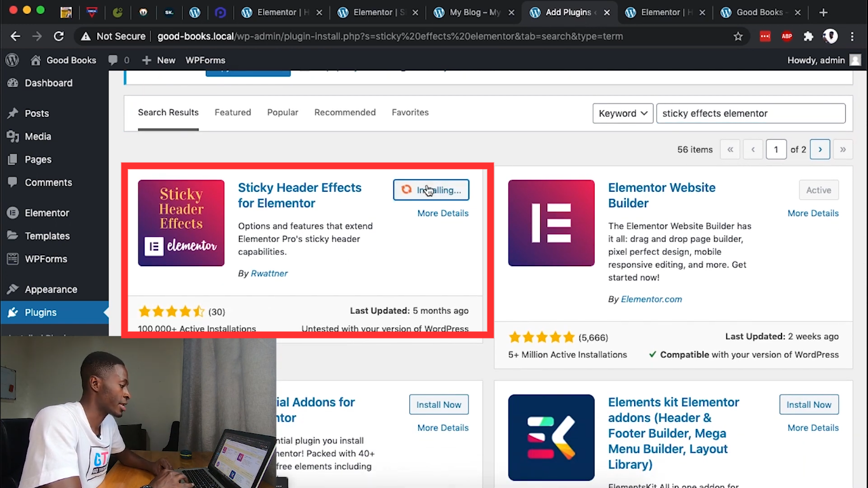Open a new browser tab with plus
868x488 pixels.
pyautogui.click(x=824, y=12)
